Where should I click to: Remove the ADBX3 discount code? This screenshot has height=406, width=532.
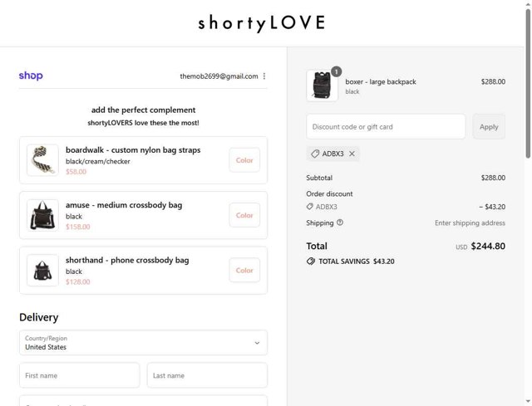352,154
